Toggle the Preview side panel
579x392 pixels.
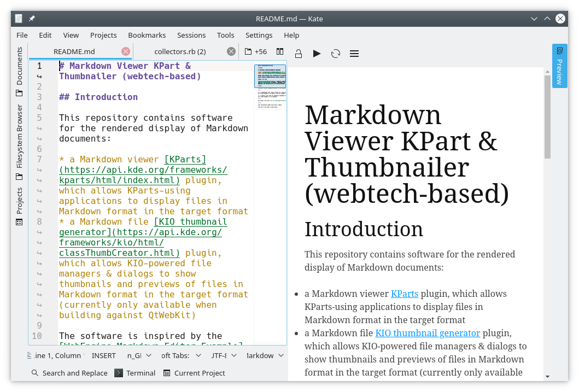tap(559, 66)
